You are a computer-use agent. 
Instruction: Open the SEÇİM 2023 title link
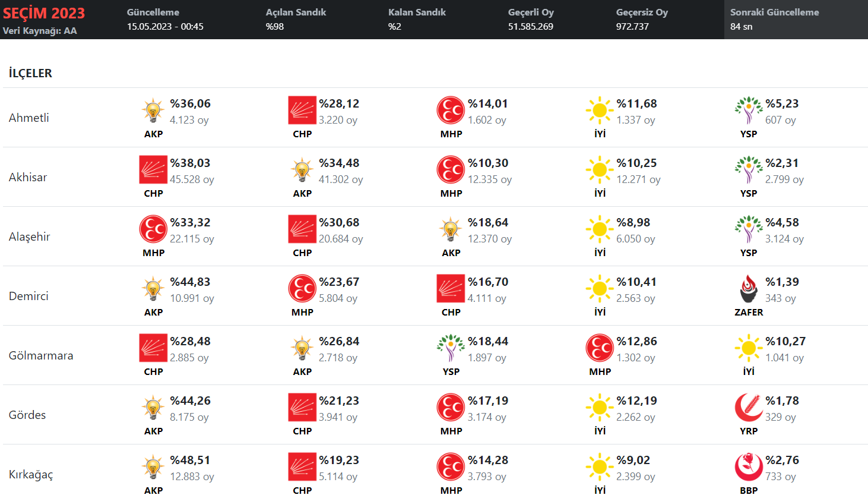pos(44,13)
